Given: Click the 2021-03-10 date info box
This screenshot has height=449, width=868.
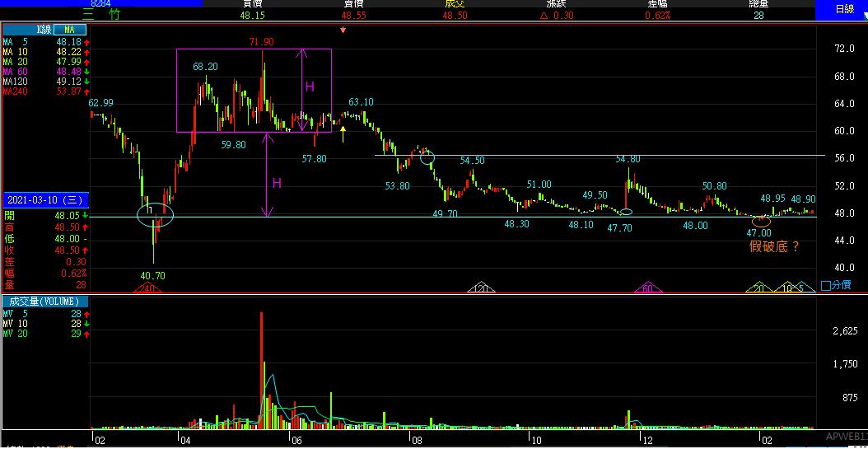Looking at the screenshot, I should [44, 199].
